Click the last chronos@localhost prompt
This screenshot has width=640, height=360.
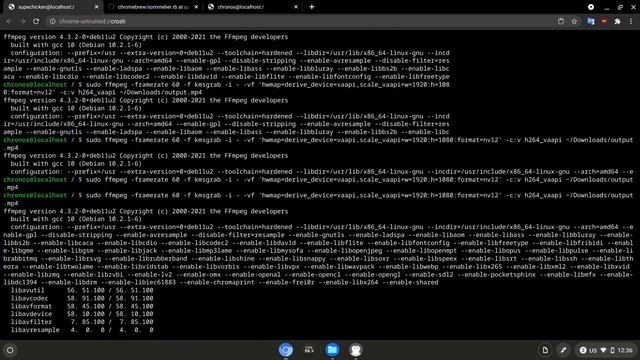pos(35,195)
